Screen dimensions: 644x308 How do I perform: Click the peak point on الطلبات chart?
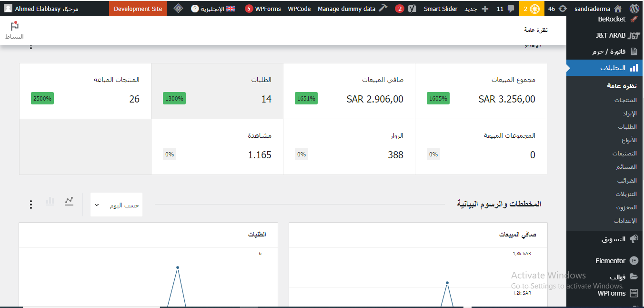[x=178, y=267]
